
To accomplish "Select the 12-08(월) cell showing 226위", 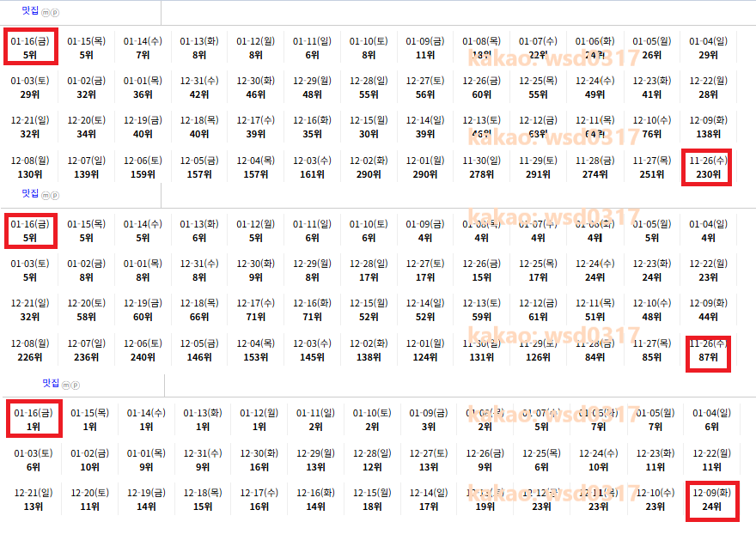I will pyautogui.click(x=30, y=350).
